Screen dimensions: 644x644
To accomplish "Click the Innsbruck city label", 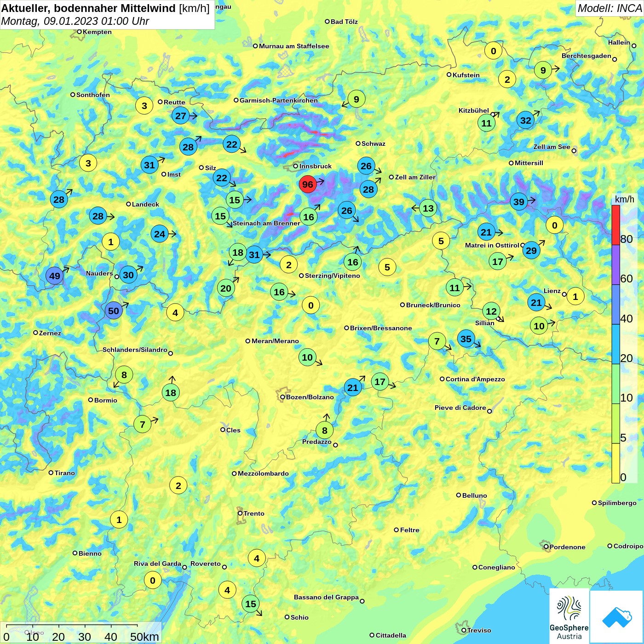I will pos(316,166).
